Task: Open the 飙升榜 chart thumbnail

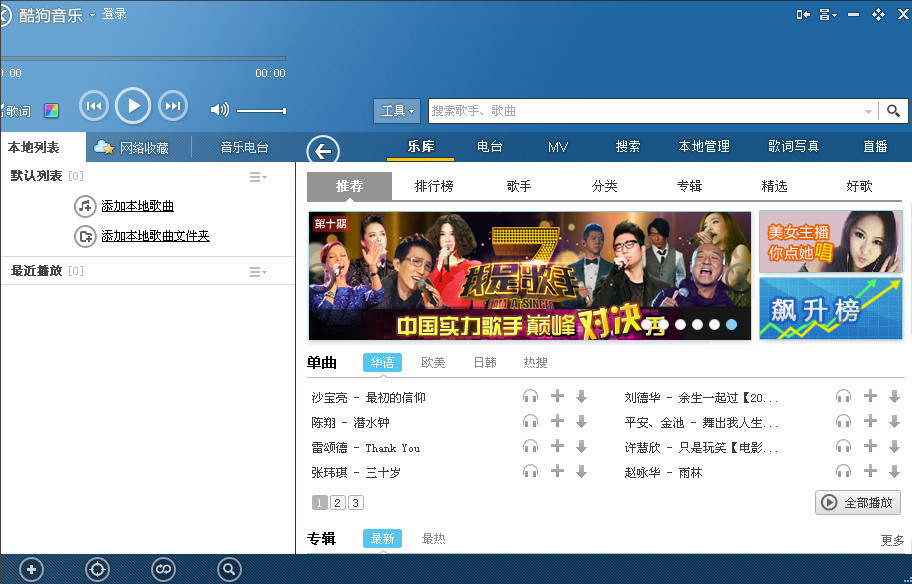Action: (x=831, y=308)
